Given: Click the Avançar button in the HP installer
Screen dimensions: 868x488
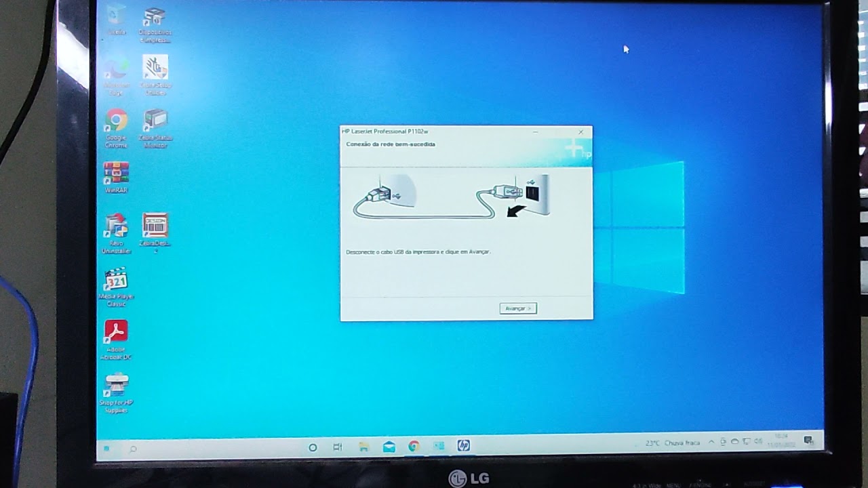Looking at the screenshot, I should point(518,308).
